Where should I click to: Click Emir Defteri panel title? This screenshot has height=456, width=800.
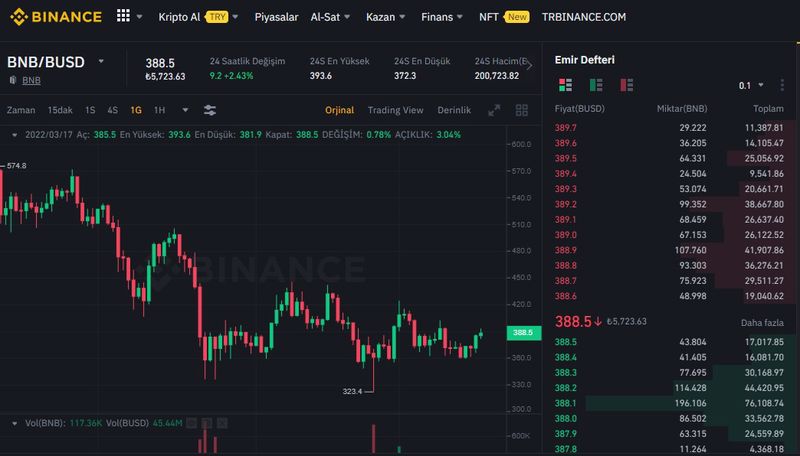pos(585,60)
